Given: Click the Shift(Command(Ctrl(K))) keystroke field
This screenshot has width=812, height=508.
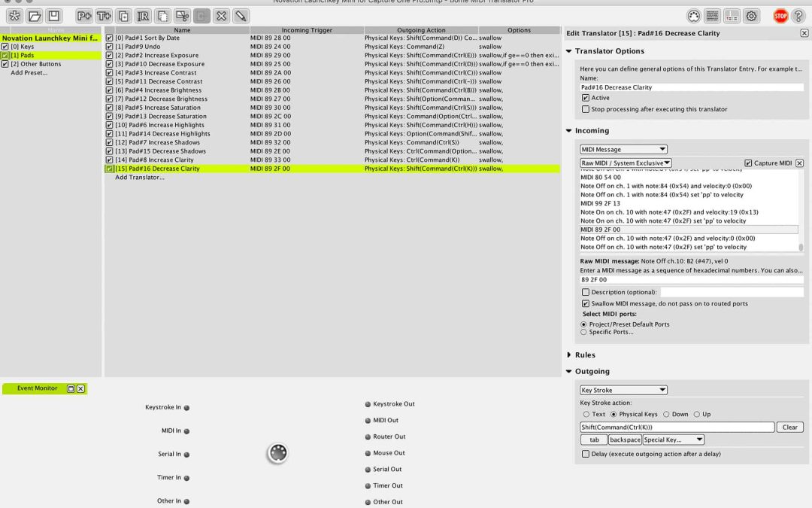Looking at the screenshot, I should pyautogui.click(x=677, y=427).
